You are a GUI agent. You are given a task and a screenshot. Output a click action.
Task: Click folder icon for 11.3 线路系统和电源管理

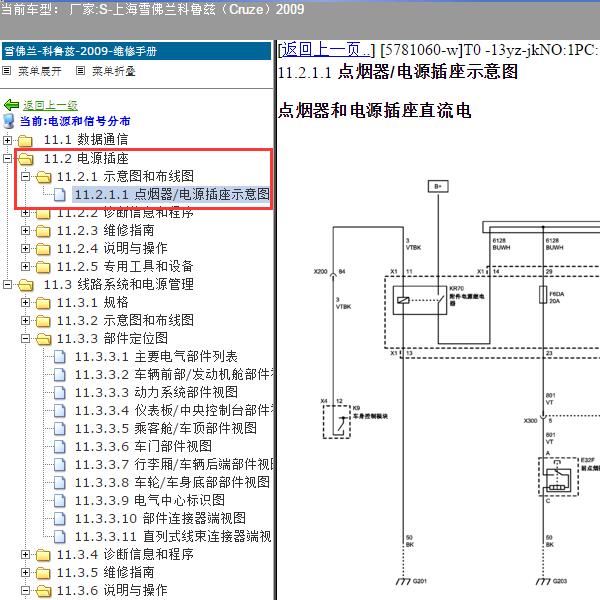(x=26, y=285)
